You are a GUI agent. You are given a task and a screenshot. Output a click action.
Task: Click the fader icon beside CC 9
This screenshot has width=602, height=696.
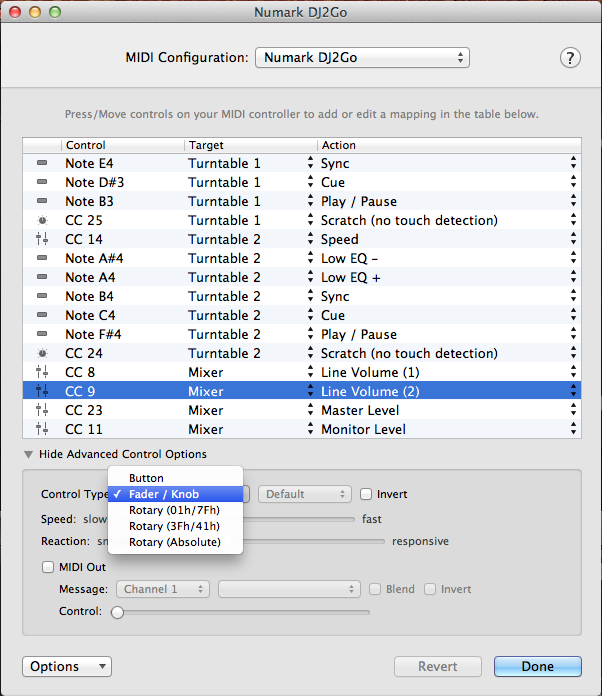click(42, 391)
